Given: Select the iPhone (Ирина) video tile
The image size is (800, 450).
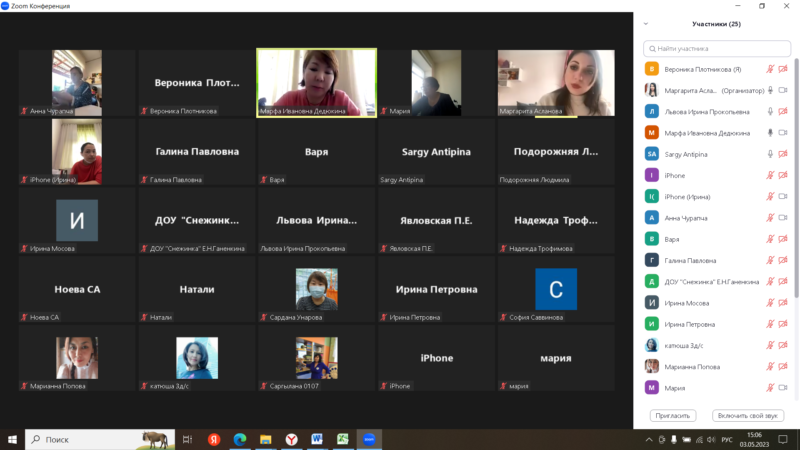Looking at the screenshot, I should [77, 152].
